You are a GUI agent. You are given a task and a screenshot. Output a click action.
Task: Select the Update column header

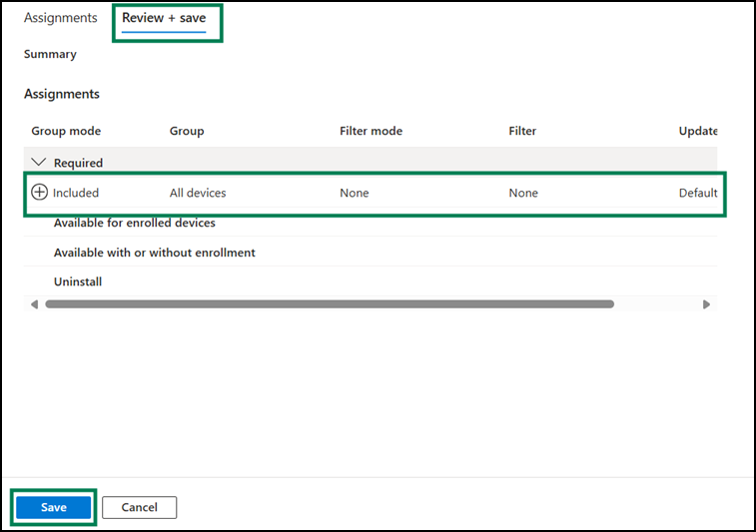click(x=698, y=131)
